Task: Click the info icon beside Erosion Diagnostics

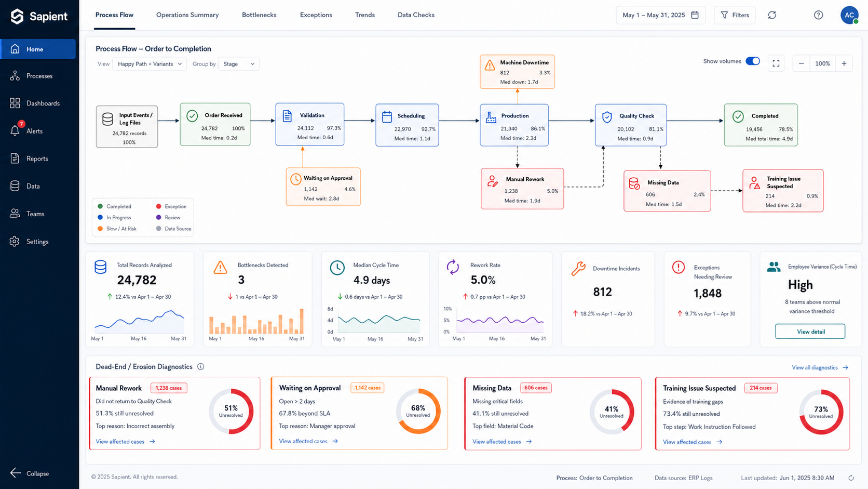Action: [x=200, y=366]
